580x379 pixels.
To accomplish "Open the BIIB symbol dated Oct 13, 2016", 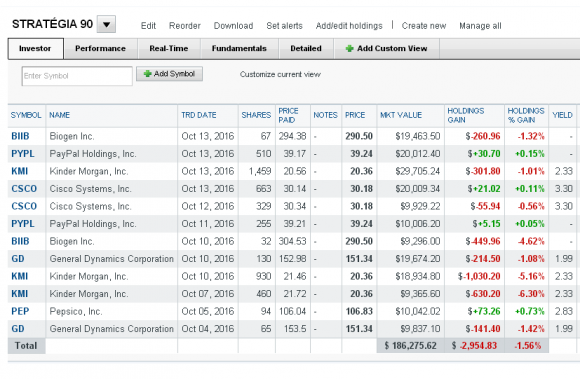I will [x=20, y=136].
